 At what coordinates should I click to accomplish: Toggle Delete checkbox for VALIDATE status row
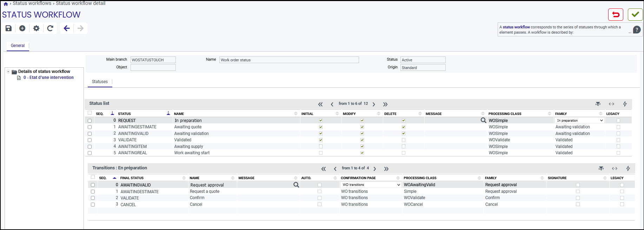click(x=404, y=140)
